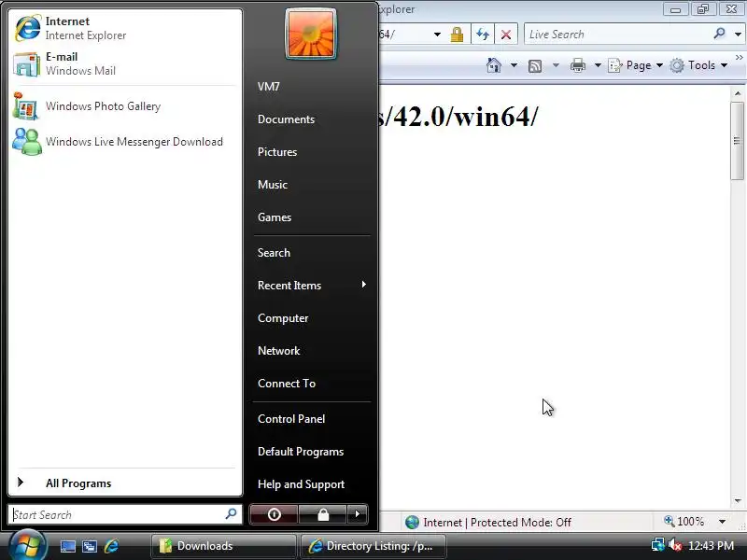
Task: Open the zoom level dropdown arrow
Action: (722, 522)
